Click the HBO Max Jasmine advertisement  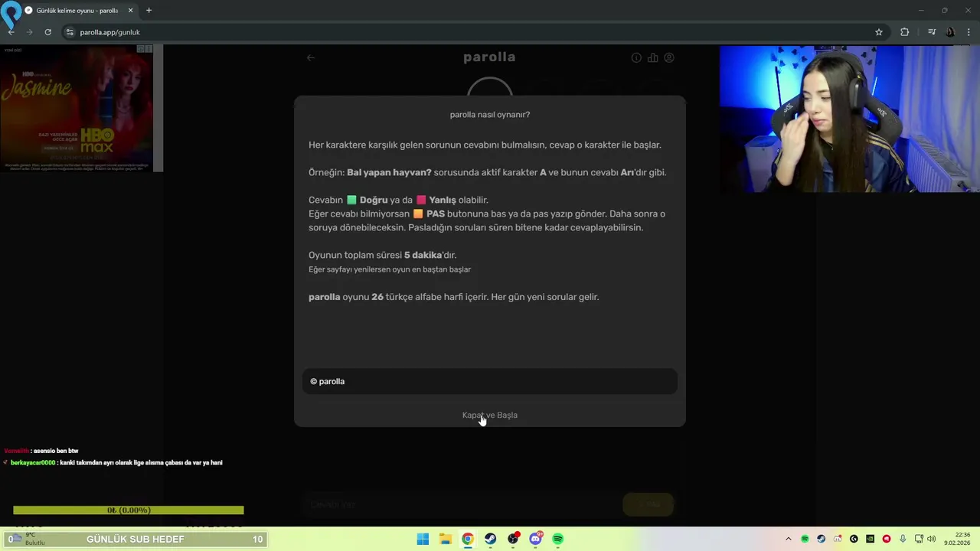point(77,108)
